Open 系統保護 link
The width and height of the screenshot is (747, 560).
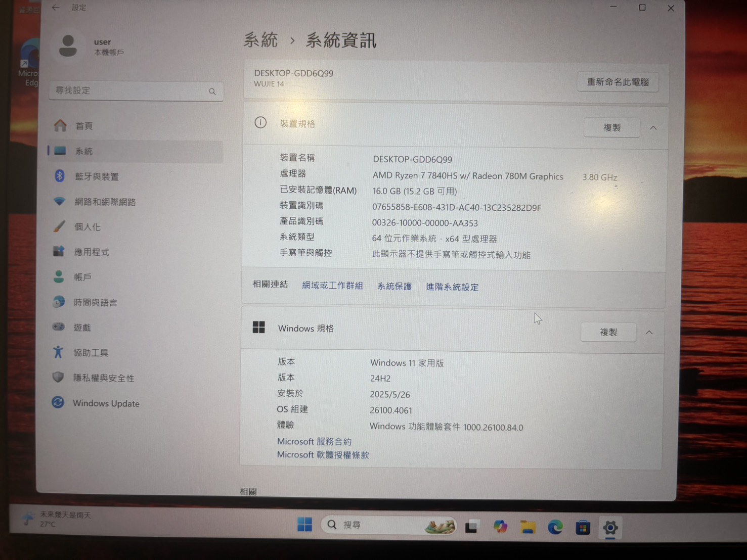[394, 286]
